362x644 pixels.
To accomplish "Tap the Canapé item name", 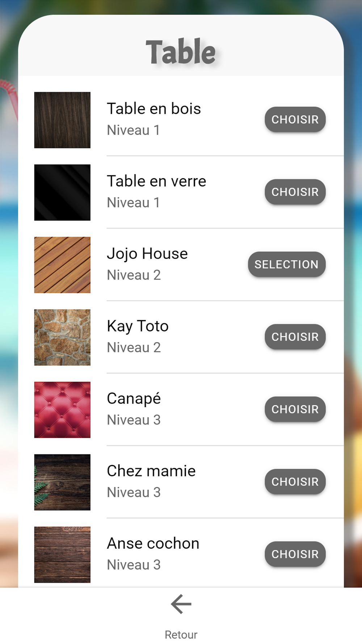I will pos(134,398).
